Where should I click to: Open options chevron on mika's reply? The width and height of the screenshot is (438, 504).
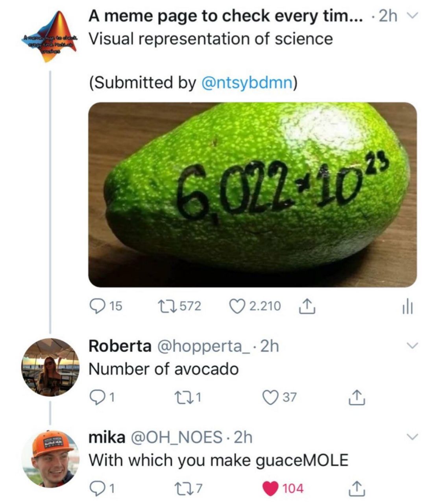click(x=412, y=437)
